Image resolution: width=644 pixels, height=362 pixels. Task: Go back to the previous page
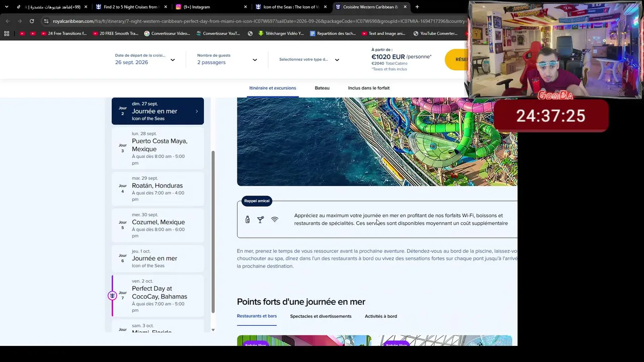point(8,21)
